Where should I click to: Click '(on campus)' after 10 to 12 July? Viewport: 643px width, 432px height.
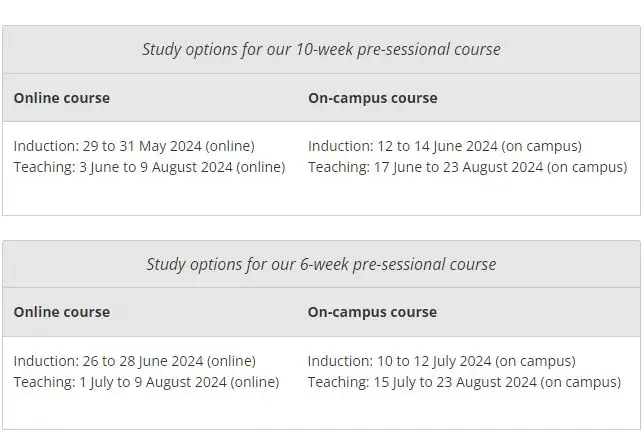tap(535, 361)
